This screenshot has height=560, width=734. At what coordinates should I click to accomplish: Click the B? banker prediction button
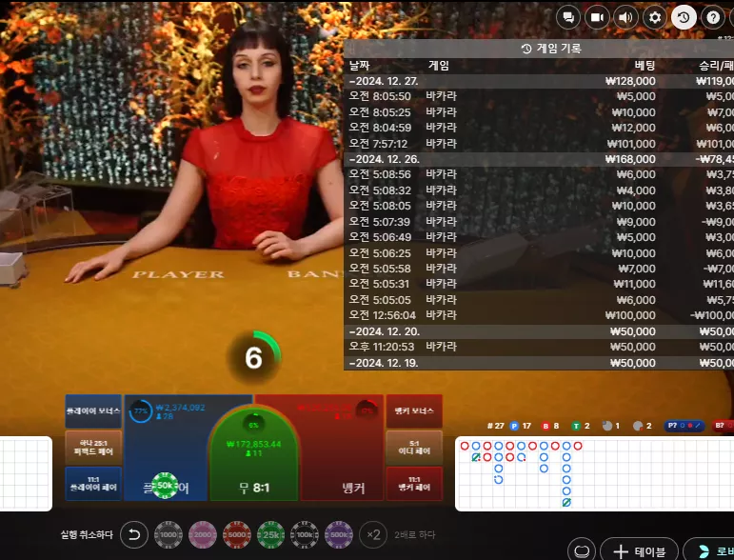tap(724, 426)
